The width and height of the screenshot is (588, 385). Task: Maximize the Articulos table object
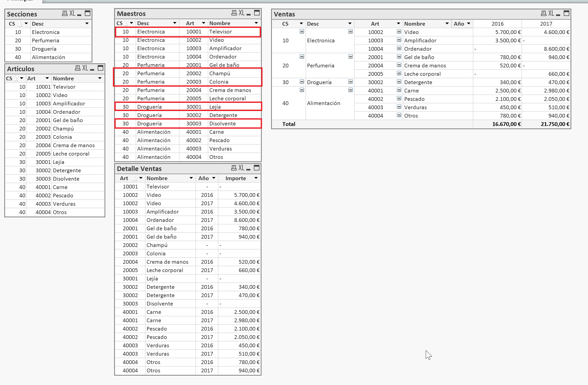(100, 68)
